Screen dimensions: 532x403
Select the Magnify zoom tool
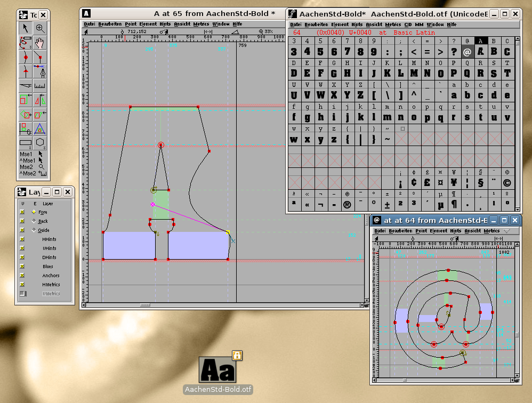tap(39, 28)
